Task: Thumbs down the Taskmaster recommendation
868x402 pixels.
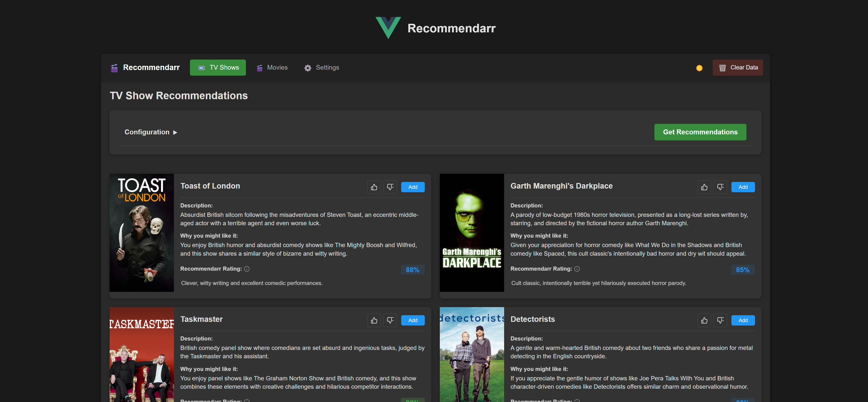Action: pyautogui.click(x=390, y=321)
